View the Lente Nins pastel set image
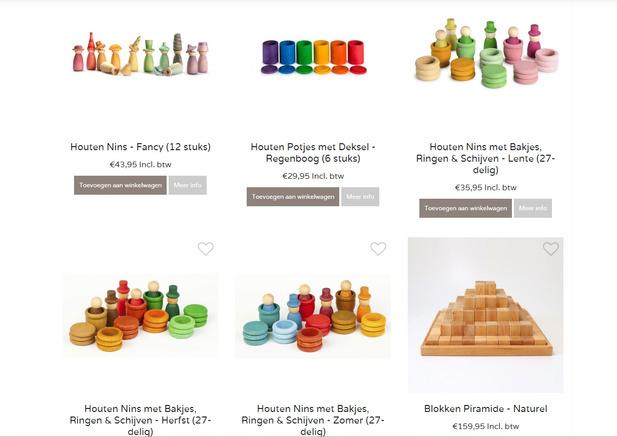 [486, 52]
